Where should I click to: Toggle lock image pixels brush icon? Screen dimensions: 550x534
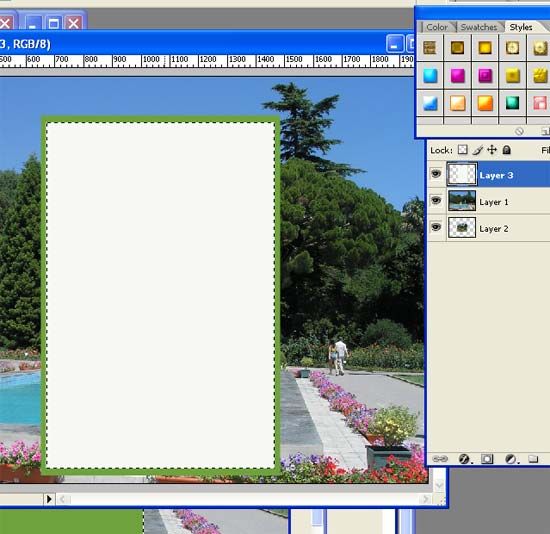click(x=477, y=150)
